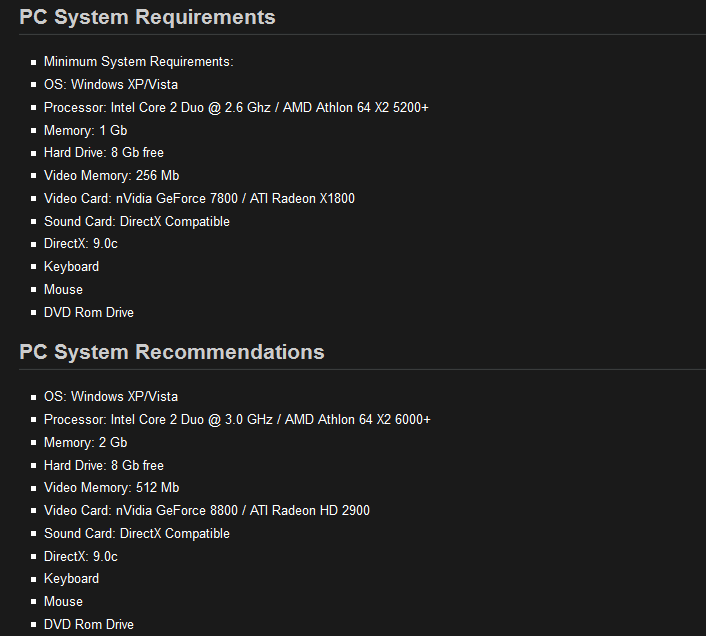Click the 3.0 GHz Intel Core 2 Duo line

(237, 420)
